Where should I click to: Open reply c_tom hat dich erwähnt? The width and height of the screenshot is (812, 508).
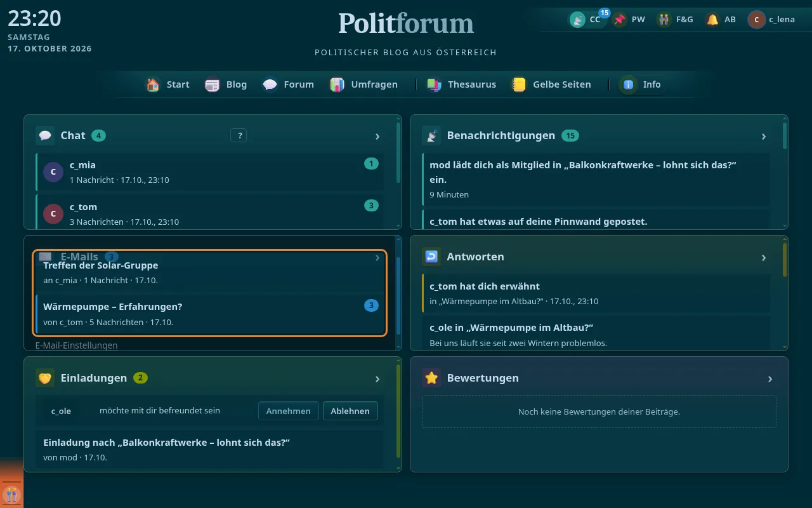(x=596, y=293)
